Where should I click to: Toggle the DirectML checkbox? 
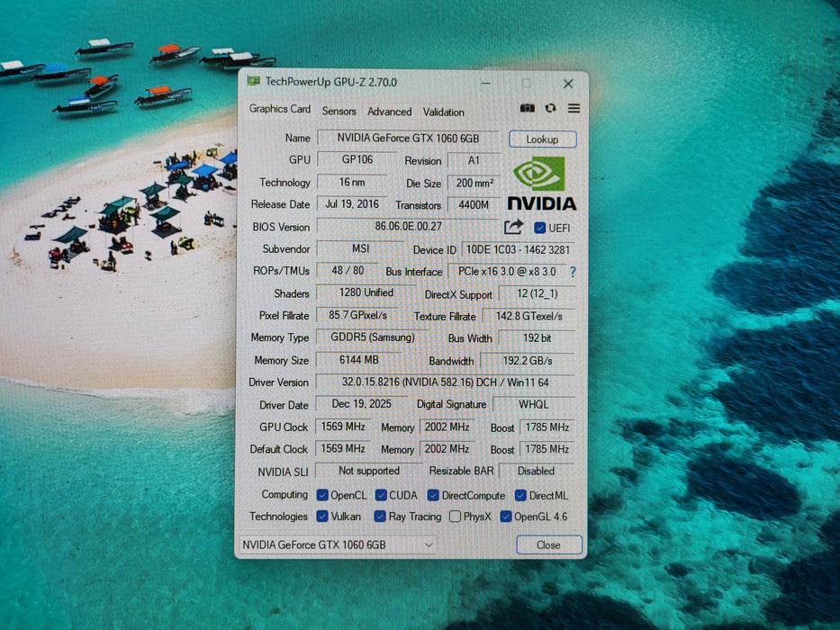point(520,495)
